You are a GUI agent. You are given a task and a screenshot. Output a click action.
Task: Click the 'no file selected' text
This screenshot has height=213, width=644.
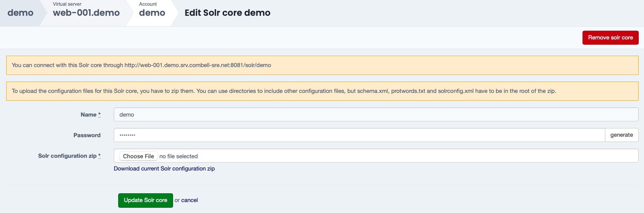point(178,156)
